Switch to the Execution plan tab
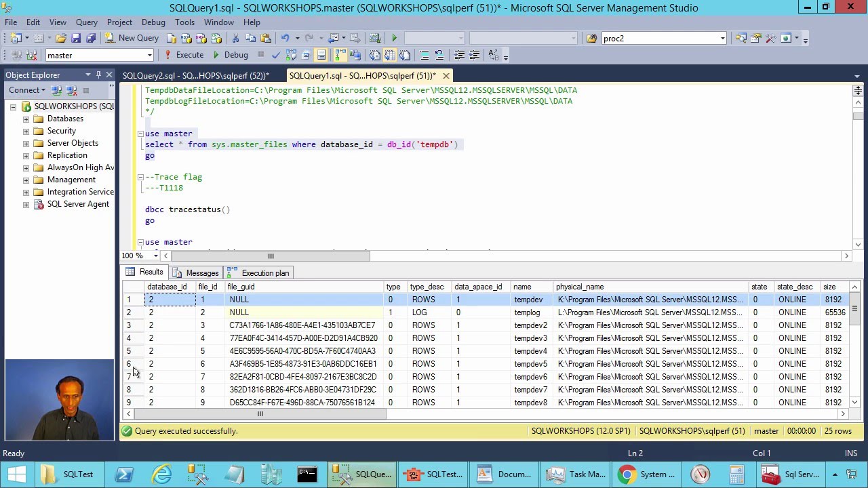The height and width of the screenshot is (488, 868). pyautogui.click(x=258, y=272)
